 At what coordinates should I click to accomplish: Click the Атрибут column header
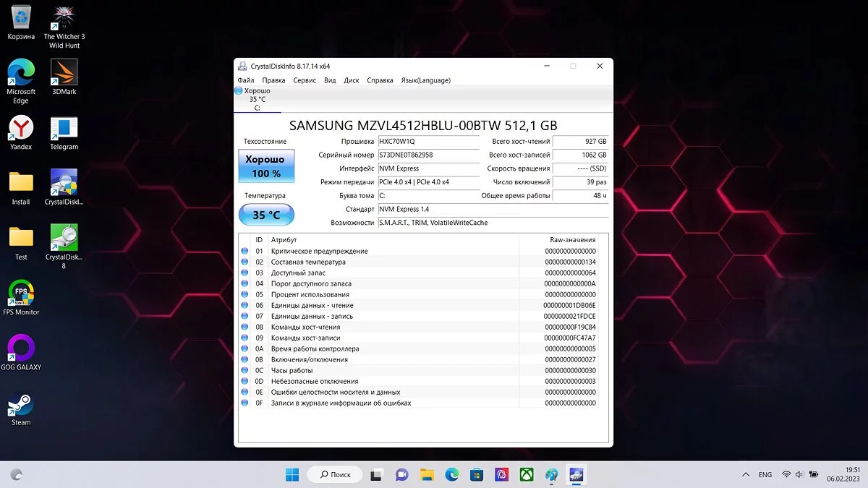coord(393,239)
